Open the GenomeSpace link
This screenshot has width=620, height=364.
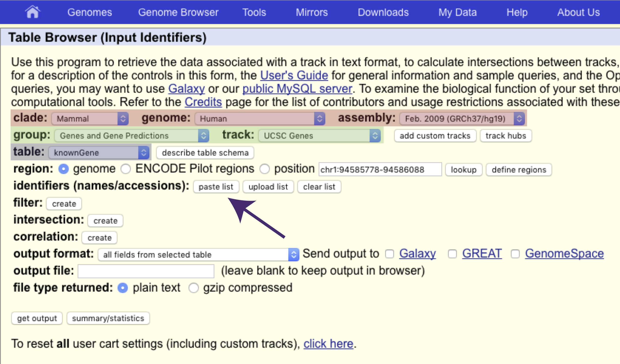564,254
